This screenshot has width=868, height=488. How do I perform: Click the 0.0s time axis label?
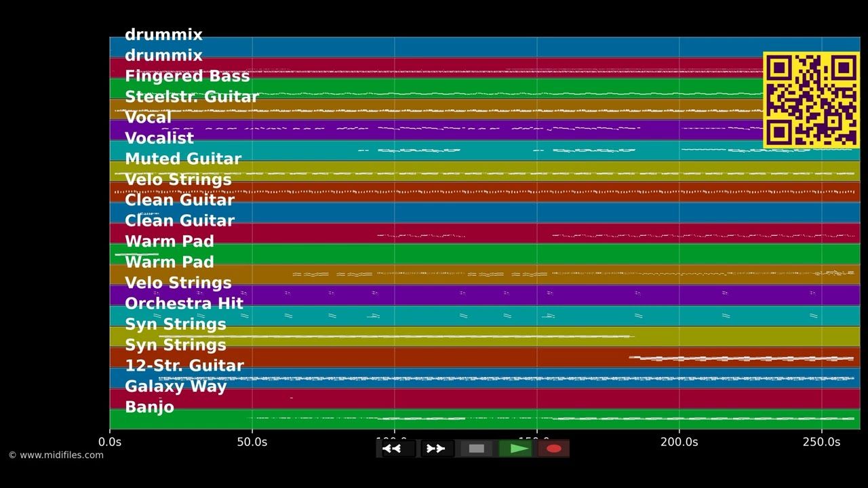(110, 442)
